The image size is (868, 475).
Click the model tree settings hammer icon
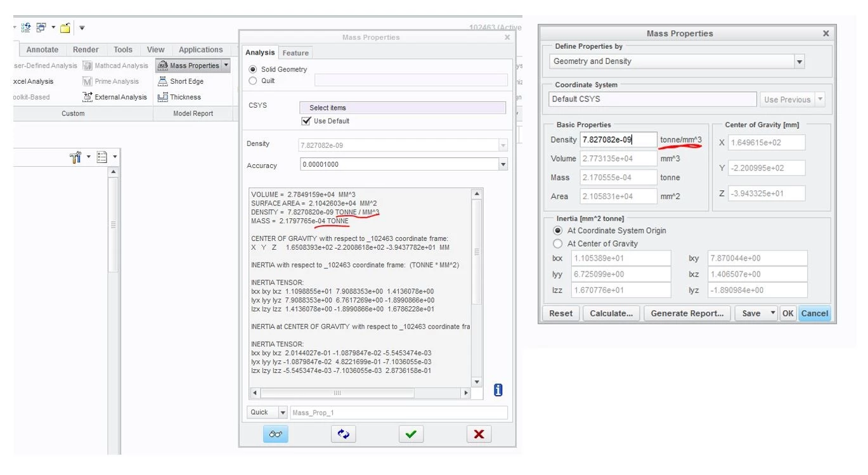[76, 157]
